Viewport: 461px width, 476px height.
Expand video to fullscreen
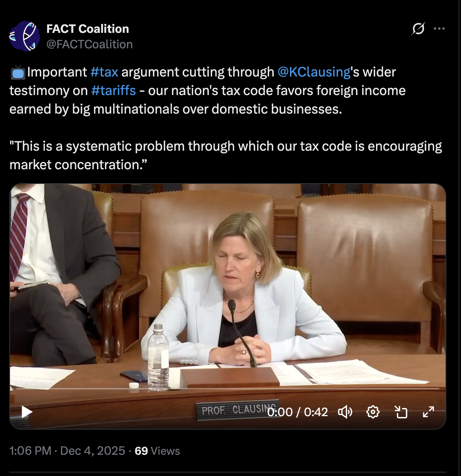pyautogui.click(x=429, y=412)
